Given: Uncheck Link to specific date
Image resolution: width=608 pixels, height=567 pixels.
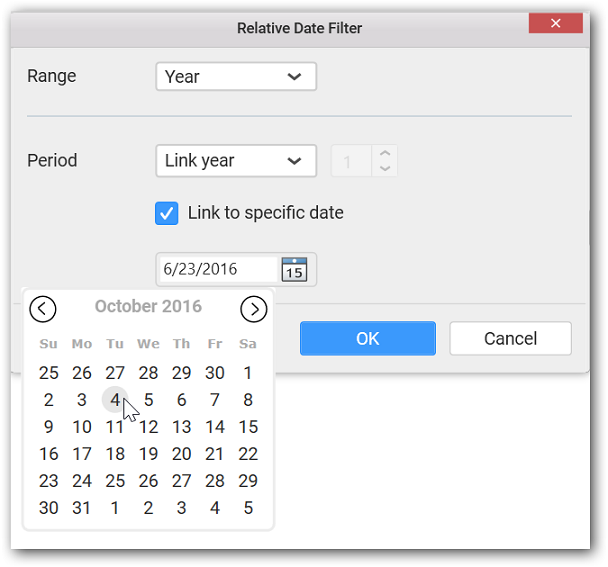Looking at the screenshot, I should 167,213.
